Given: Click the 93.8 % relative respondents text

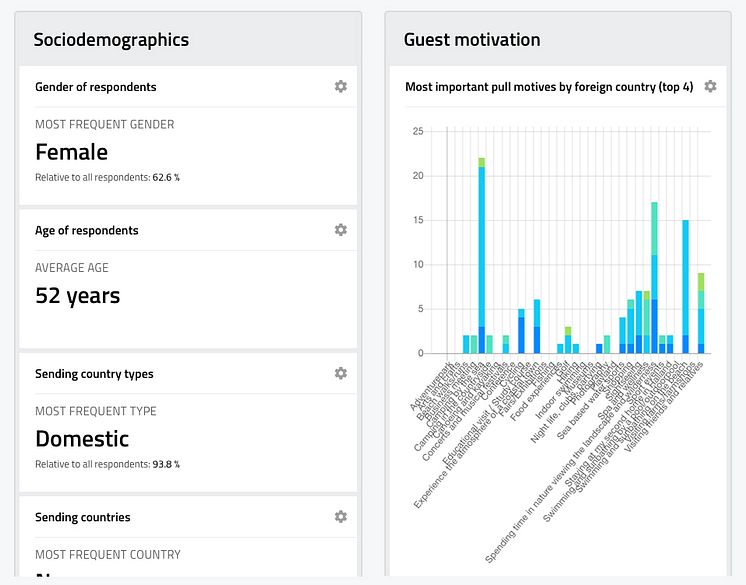Looking at the screenshot, I should pyautogui.click(x=166, y=464).
